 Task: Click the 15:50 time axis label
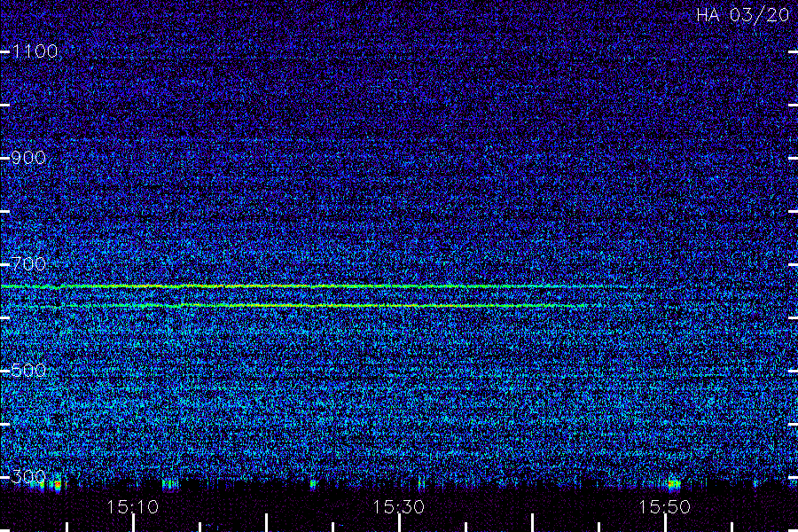(665, 507)
